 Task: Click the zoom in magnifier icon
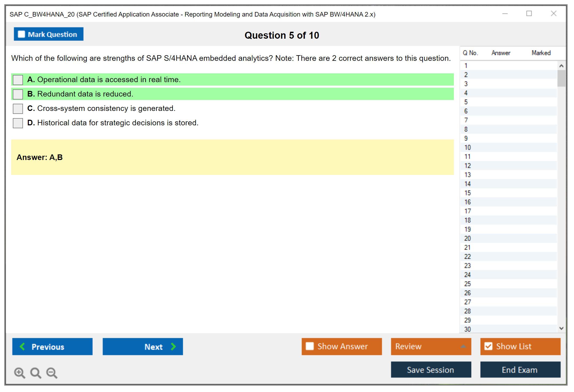pyautogui.click(x=19, y=373)
